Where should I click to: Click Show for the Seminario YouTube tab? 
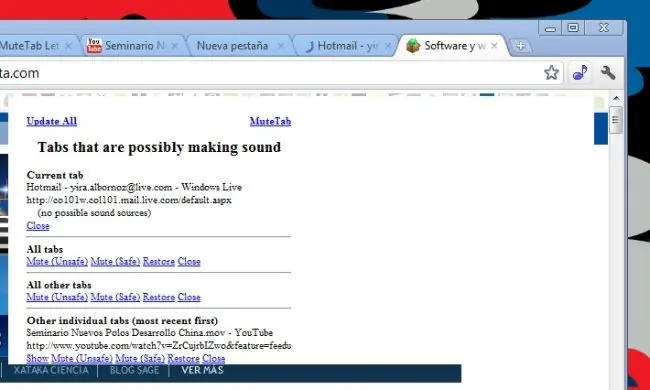37,359
